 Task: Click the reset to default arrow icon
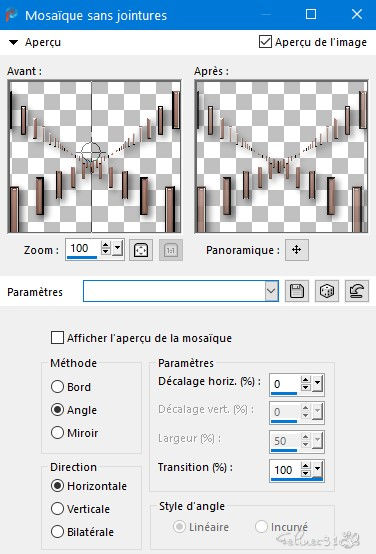357,291
